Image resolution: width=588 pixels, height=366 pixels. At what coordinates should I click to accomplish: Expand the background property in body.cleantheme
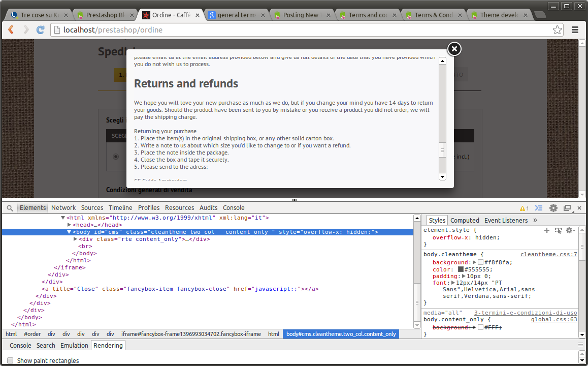point(474,262)
